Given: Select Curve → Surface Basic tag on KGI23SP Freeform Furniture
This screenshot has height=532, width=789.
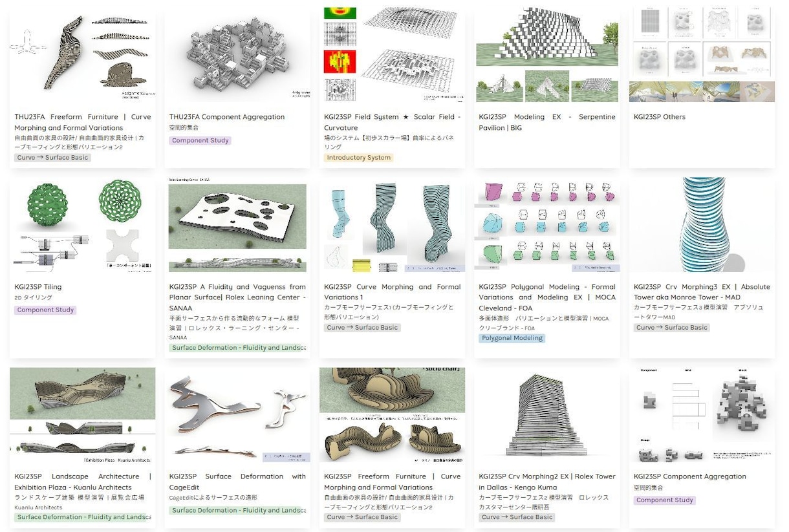Looking at the screenshot, I should [x=362, y=517].
